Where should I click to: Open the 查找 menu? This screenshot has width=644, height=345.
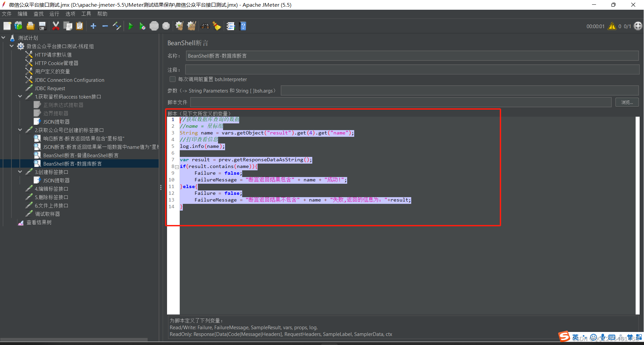tap(39, 14)
